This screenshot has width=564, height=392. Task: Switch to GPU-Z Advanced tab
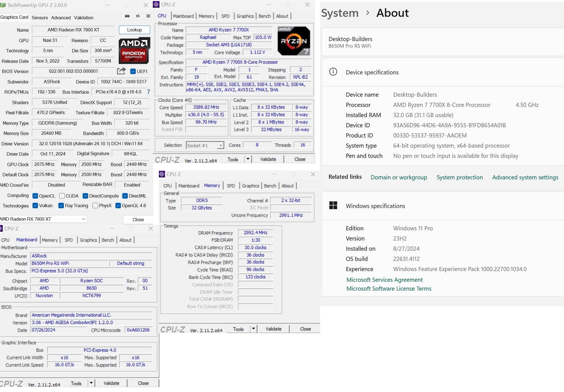click(61, 18)
